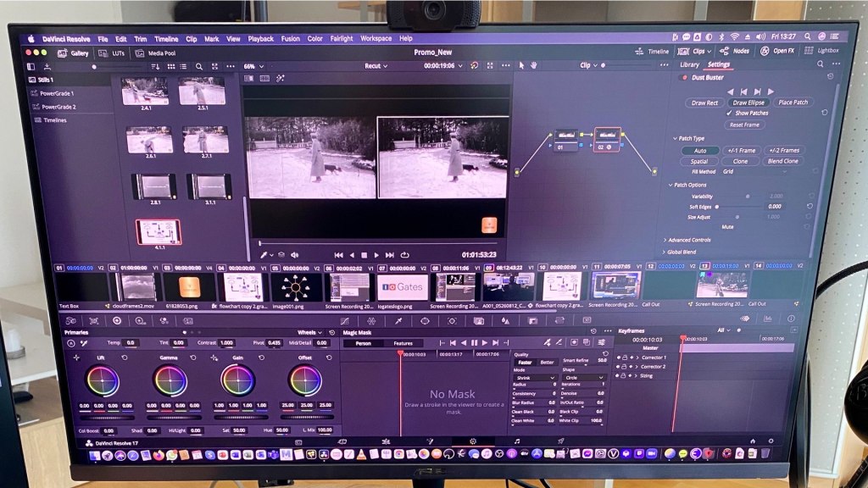Open the Open FX panel
868x488 pixels.
point(777,51)
